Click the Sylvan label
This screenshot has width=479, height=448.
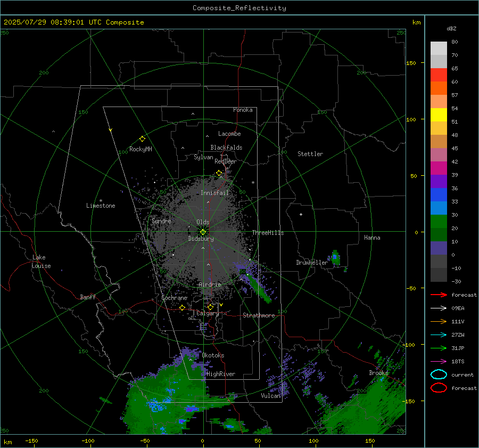203,157
